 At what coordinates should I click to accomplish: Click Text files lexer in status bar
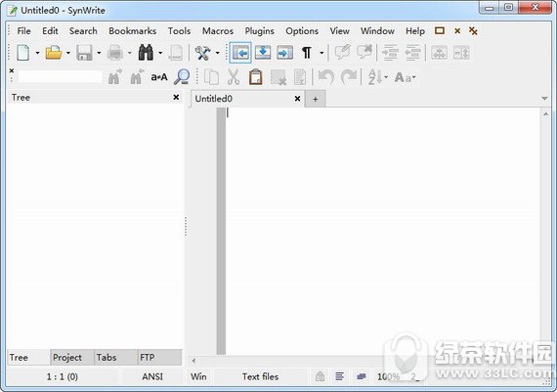[x=260, y=376]
